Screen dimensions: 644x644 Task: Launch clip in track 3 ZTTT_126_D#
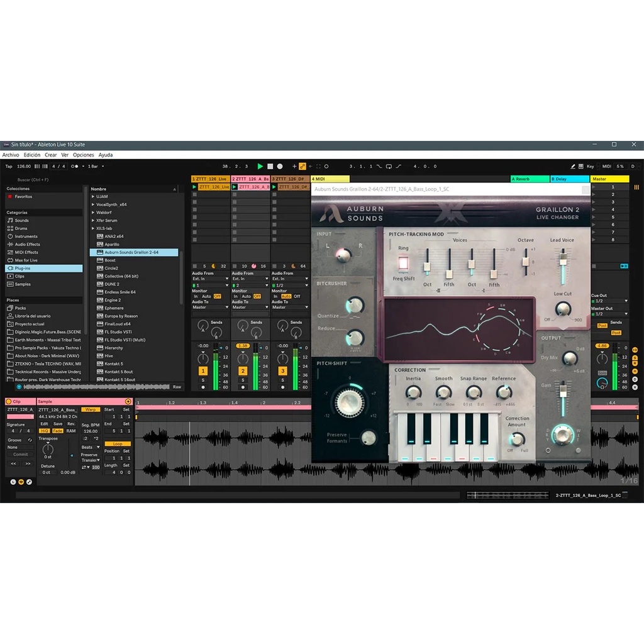point(274,187)
